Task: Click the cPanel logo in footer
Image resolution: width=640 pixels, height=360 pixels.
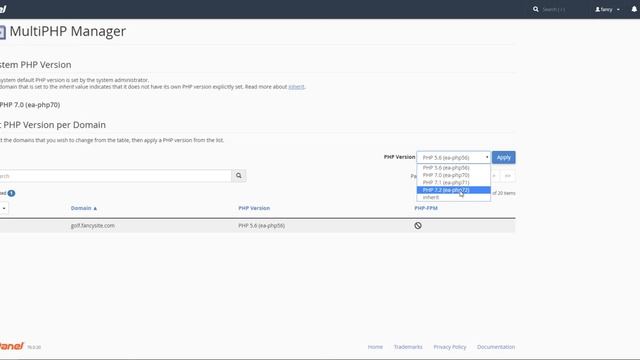Action: (12, 346)
